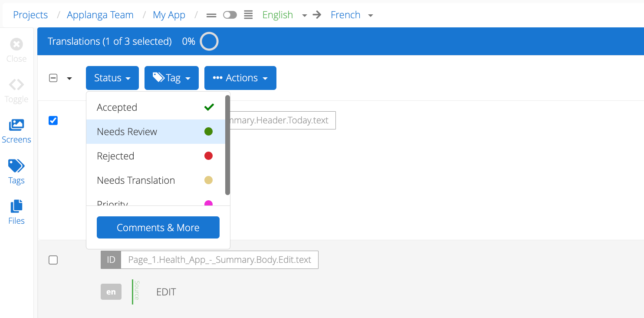Expand the selection options caret

point(69,79)
